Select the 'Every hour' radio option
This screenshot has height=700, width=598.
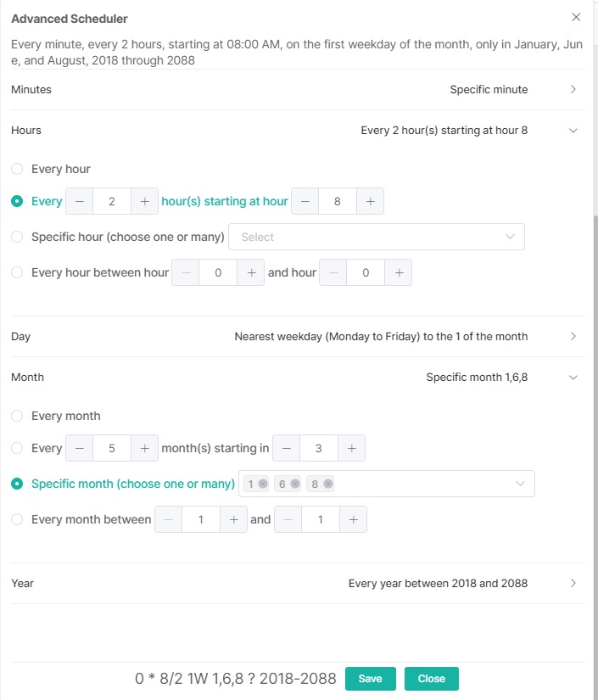15,169
